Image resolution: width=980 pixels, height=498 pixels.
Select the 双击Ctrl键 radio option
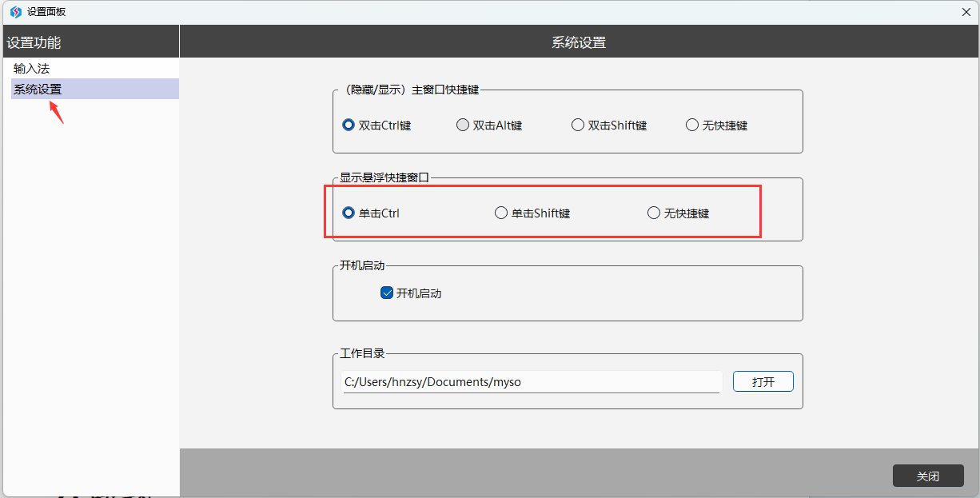click(349, 125)
